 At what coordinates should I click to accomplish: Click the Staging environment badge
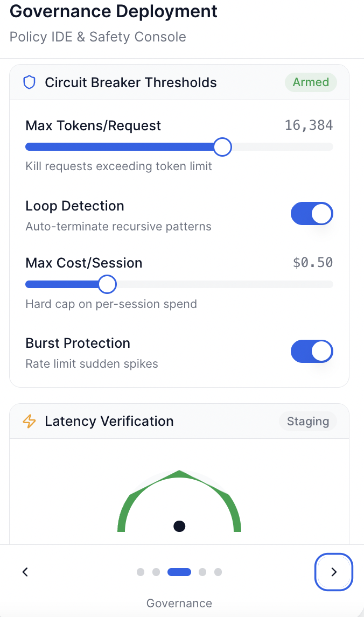(307, 421)
